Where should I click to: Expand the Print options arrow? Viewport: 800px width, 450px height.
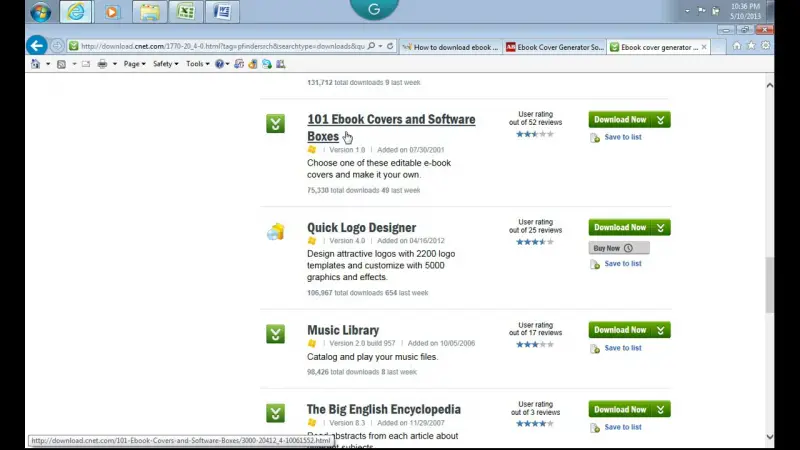[x=115, y=64]
